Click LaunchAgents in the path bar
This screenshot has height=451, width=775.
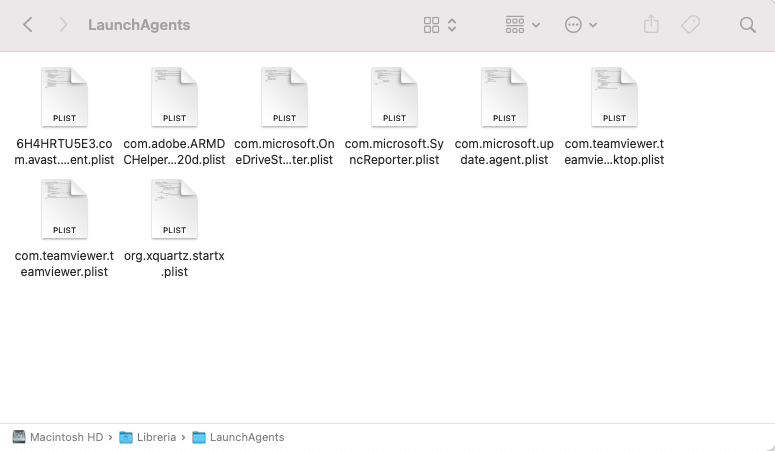[247, 437]
